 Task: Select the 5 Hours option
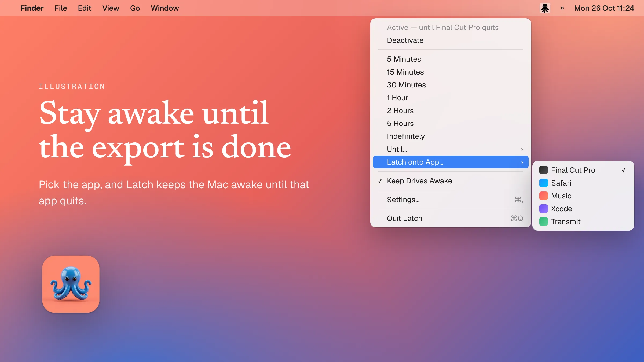click(451, 123)
